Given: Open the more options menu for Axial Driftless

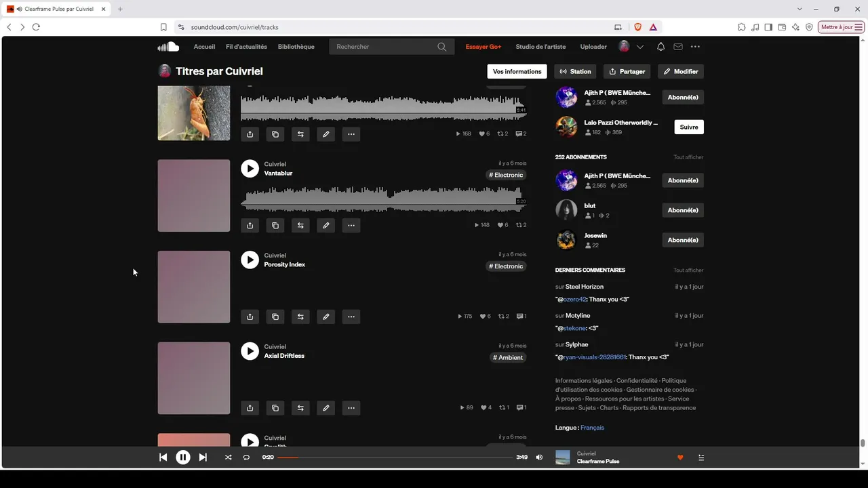Looking at the screenshot, I should (x=351, y=408).
